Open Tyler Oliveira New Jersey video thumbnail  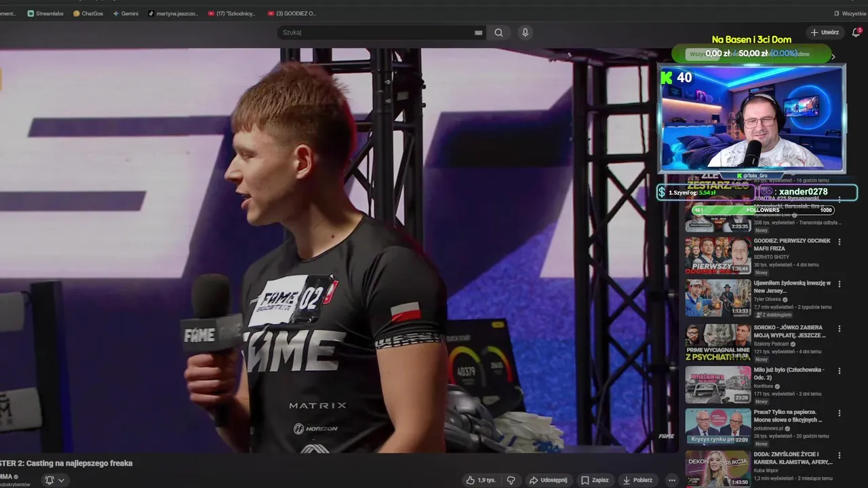tap(718, 298)
